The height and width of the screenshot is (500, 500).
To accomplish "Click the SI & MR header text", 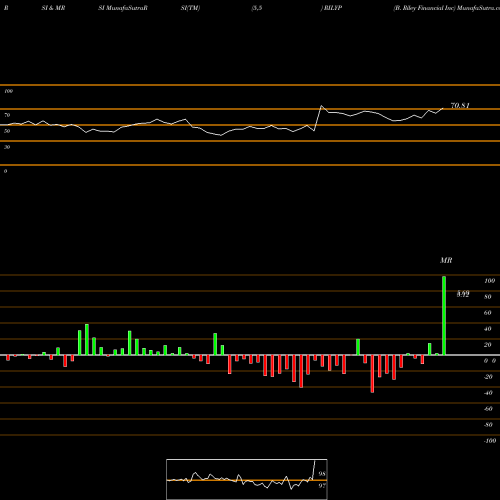I will (x=53, y=8).
